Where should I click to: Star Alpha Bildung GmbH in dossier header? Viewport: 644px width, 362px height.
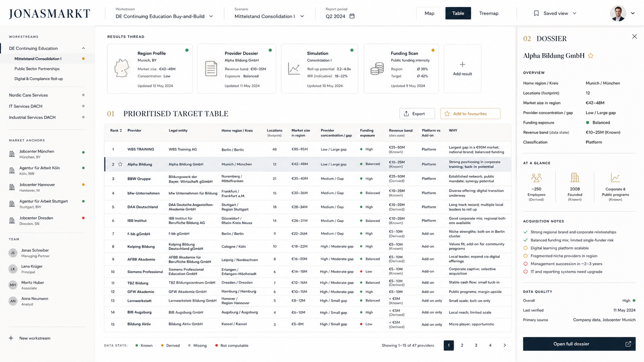pos(590,56)
